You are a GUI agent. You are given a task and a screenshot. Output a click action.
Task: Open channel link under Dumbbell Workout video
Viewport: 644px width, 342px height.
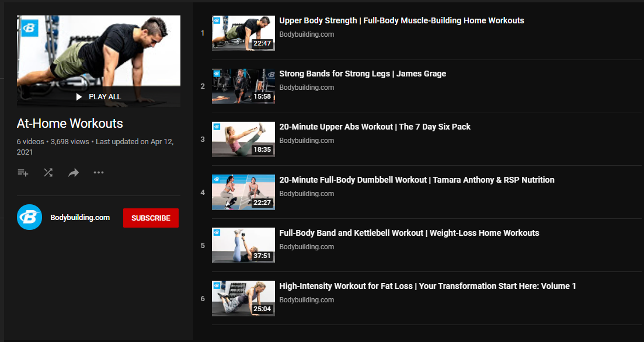coord(307,194)
